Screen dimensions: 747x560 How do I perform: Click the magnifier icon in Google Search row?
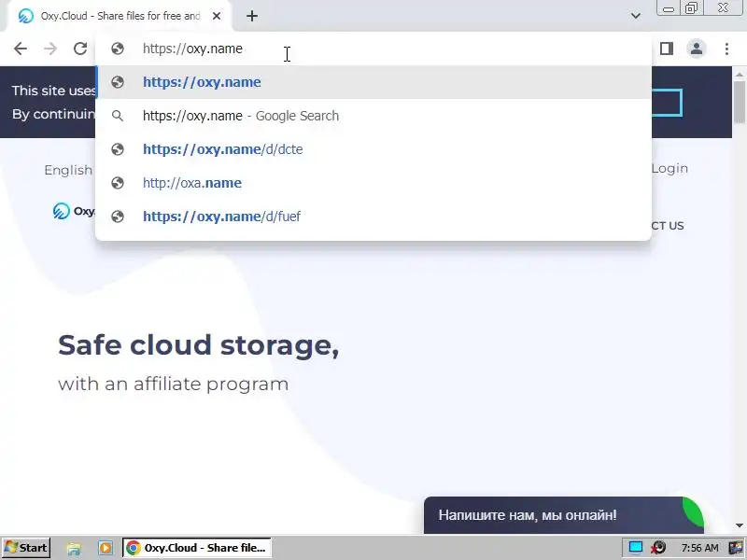click(x=118, y=116)
